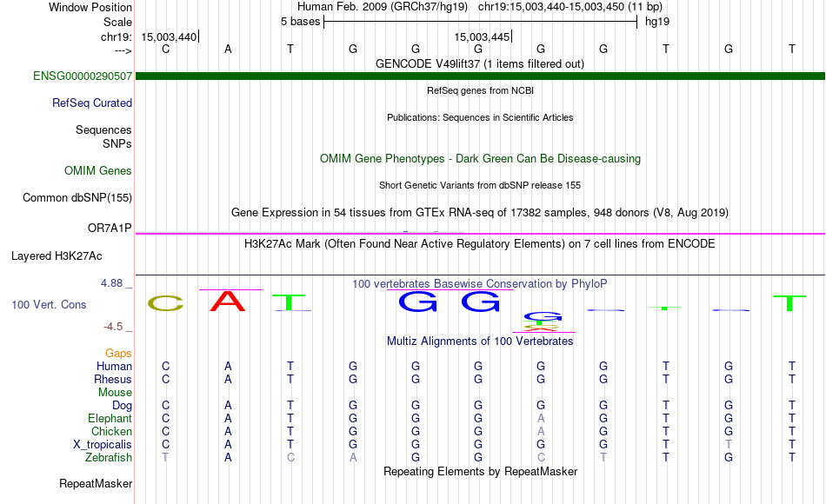The image size is (826, 504).
Task: Click Repeating Elements by RepeatMasker title
Action: click(480, 471)
